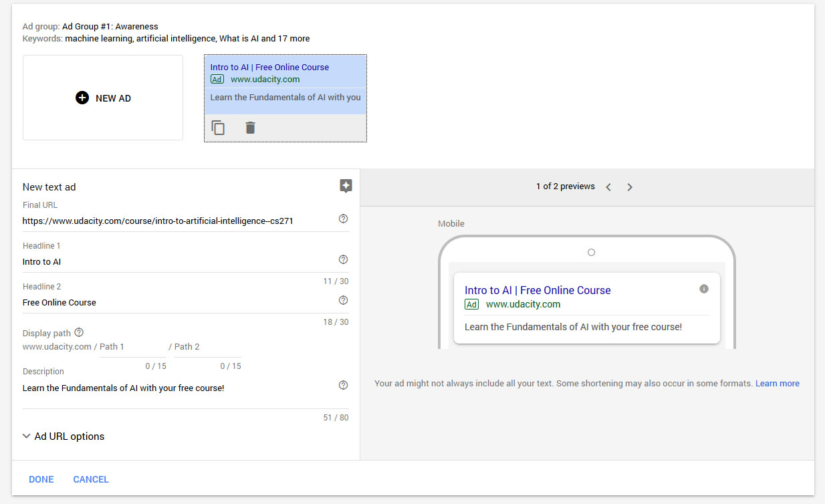Click 'Ad Group #1: Awareness' text
This screenshot has width=825, height=504.
(110, 27)
